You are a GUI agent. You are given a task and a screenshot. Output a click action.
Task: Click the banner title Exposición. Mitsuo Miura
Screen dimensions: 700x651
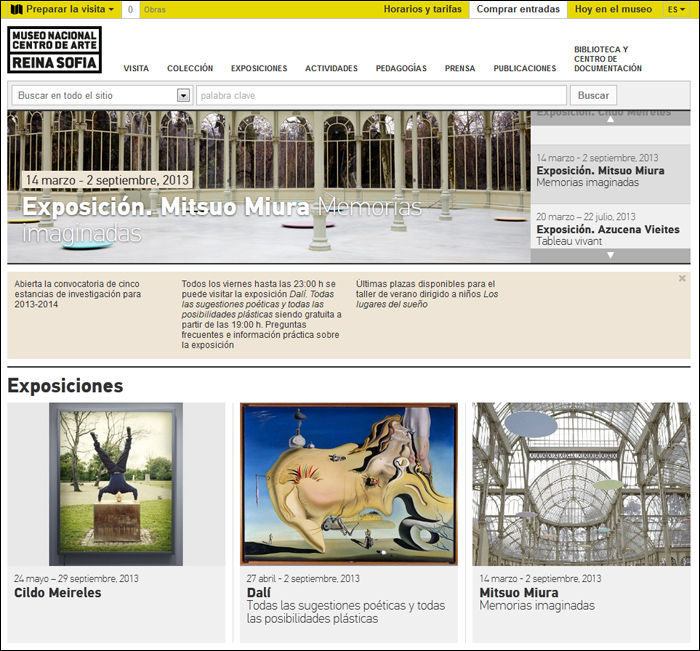[x=166, y=207]
